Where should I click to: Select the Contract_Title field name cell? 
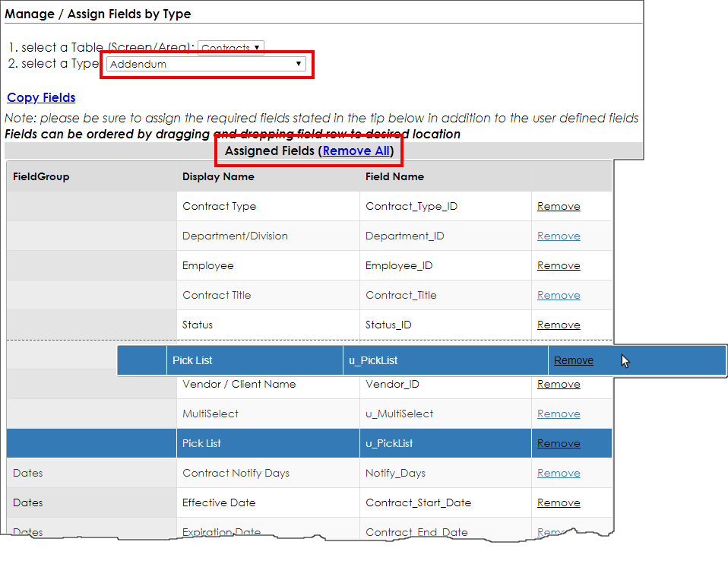pos(445,296)
